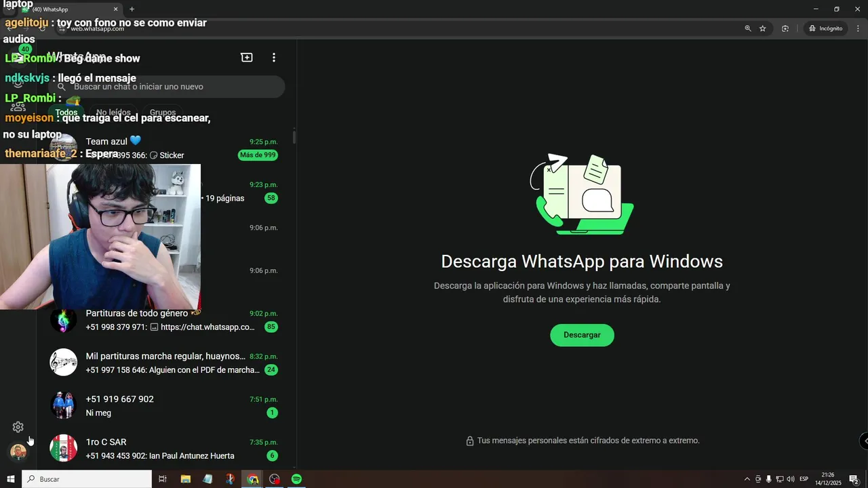
Task: Click the Incógnito profile chip
Action: 825,28
